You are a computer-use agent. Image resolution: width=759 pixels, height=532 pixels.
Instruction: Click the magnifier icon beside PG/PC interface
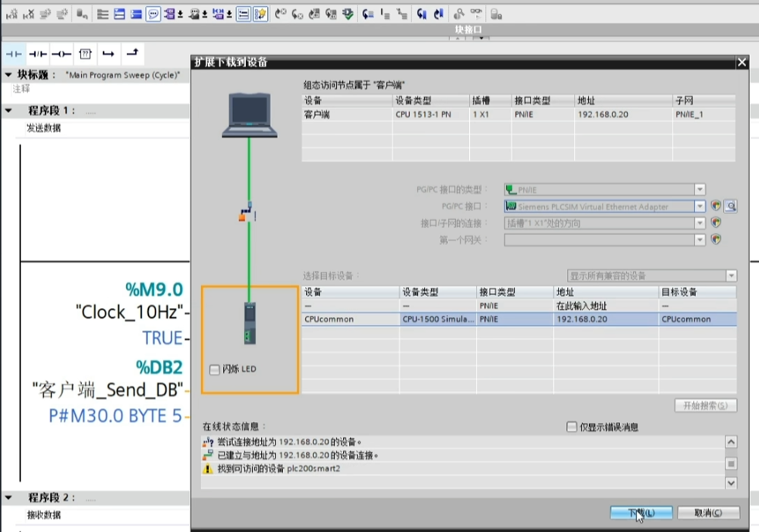point(730,206)
